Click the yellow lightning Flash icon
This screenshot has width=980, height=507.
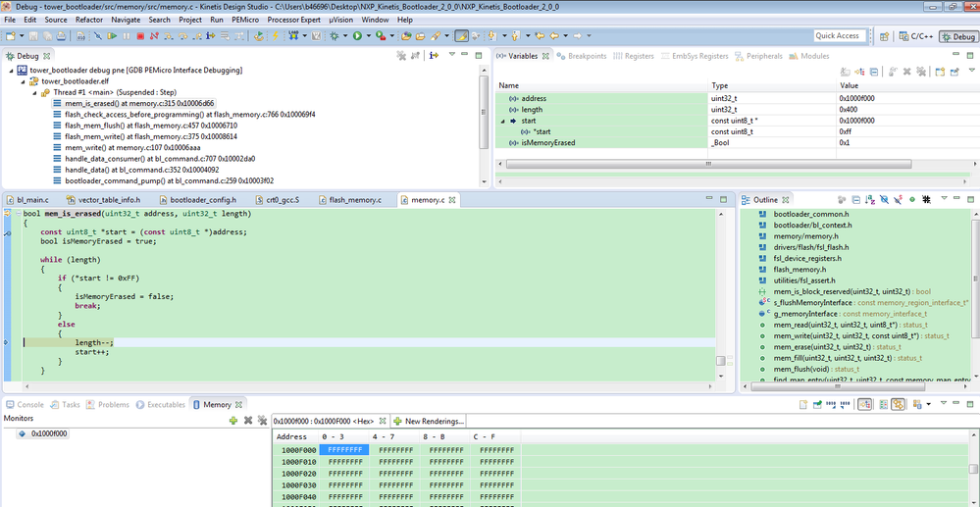(x=275, y=35)
